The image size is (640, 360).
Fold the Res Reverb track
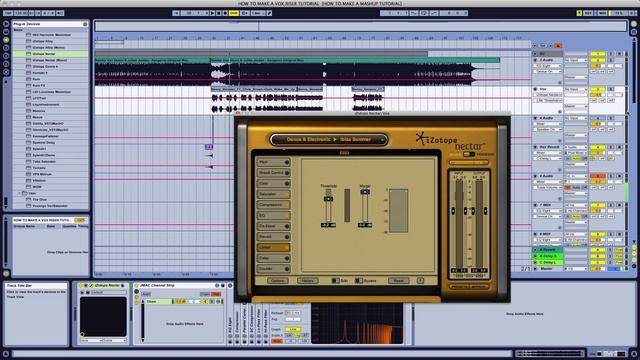[x=536, y=147]
